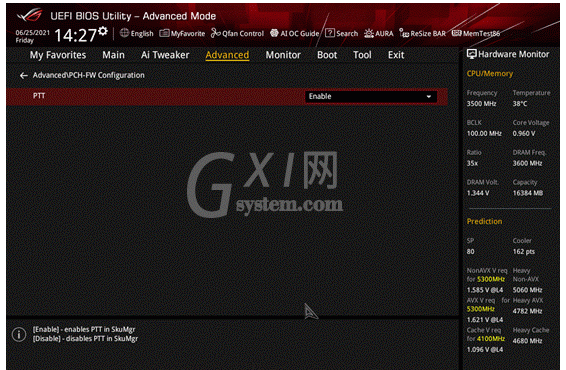Select the Advanced tab

(x=227, y=55)
